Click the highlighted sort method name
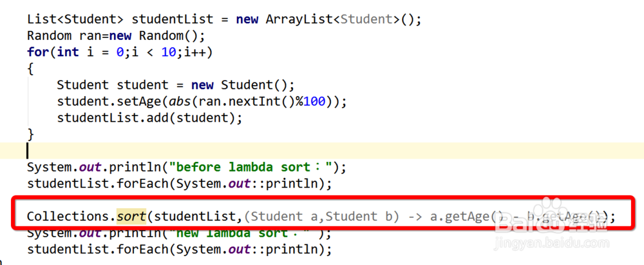 [x=132, y=216]
